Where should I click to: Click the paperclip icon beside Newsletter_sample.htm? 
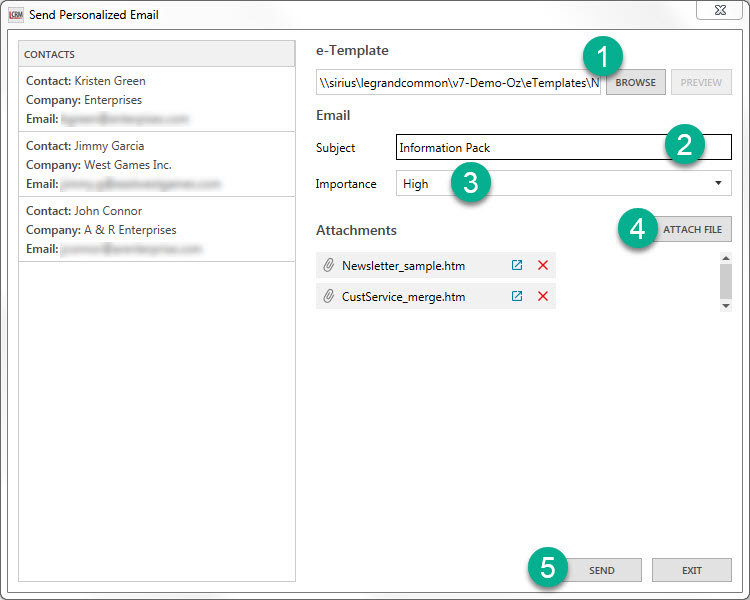click(328, 266)
